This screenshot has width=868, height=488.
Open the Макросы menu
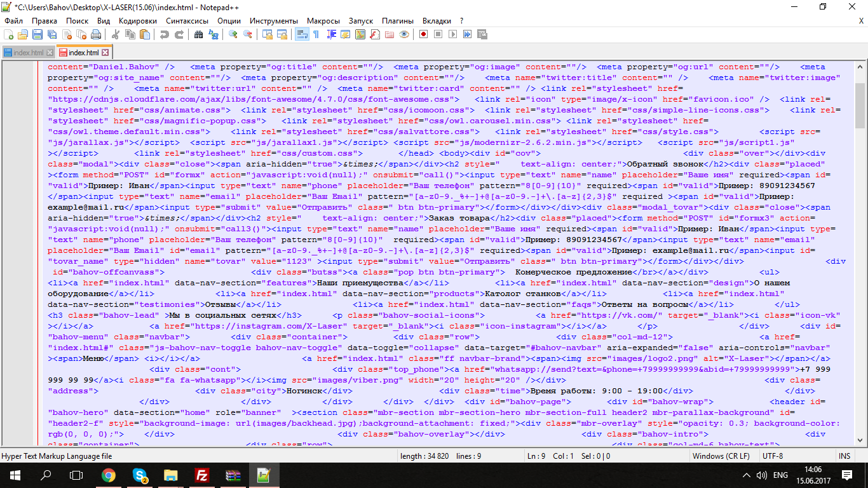tap(324, 21)
